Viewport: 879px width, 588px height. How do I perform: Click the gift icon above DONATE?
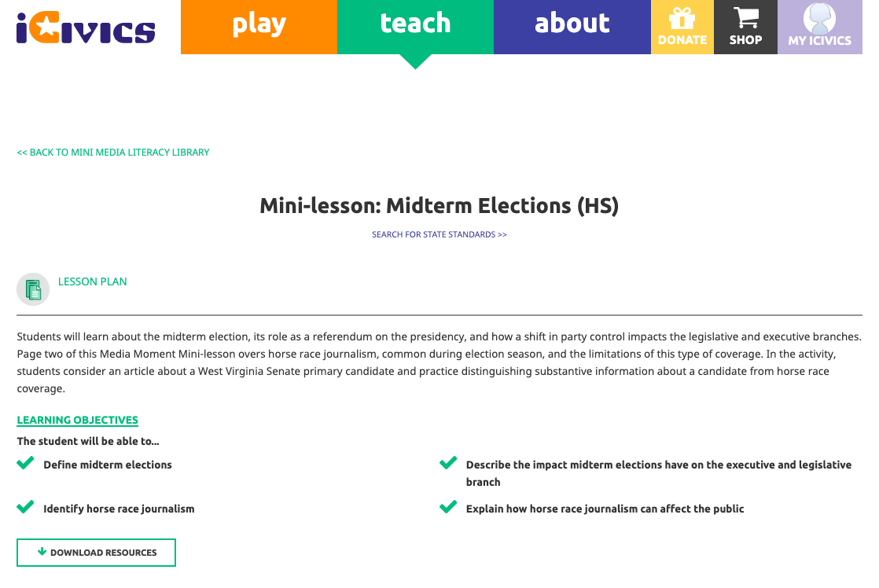pos(682,16)
